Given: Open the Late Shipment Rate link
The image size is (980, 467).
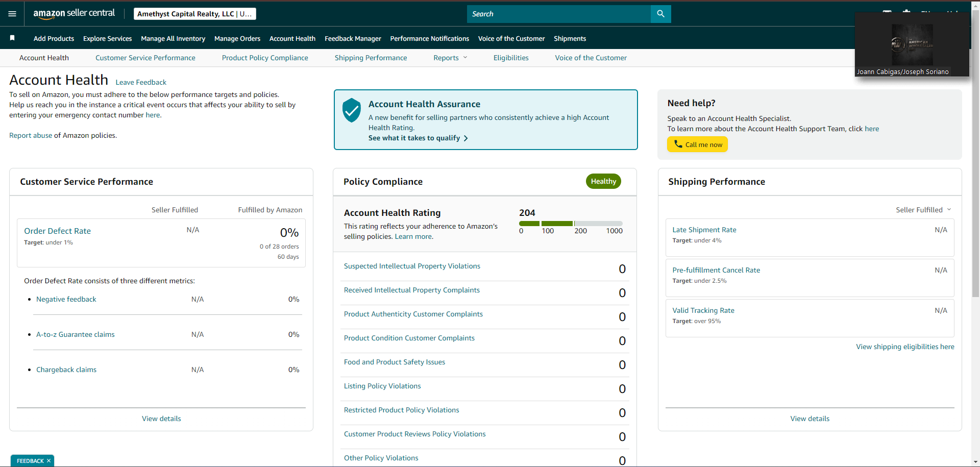Looking at the screenshot, I should tap(704, 230).
